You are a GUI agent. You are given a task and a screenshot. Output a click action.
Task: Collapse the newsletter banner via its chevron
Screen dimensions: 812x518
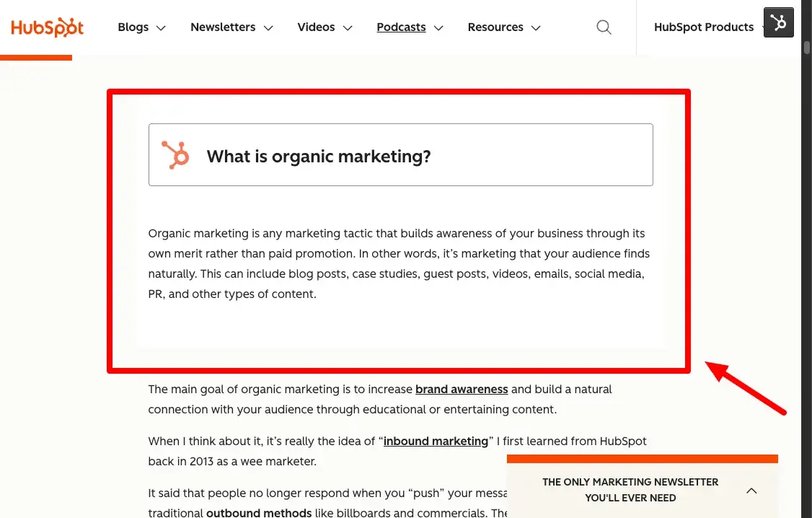(751, 490)
